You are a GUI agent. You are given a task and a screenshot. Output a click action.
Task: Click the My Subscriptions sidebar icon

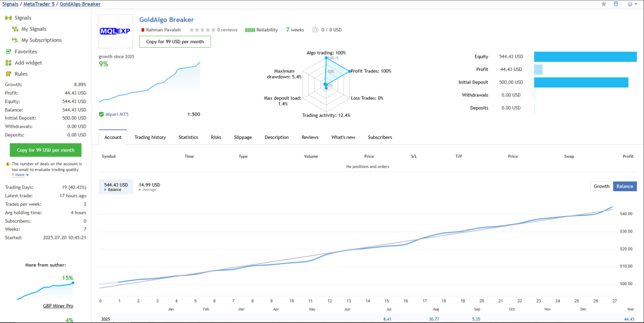[15, 40]
